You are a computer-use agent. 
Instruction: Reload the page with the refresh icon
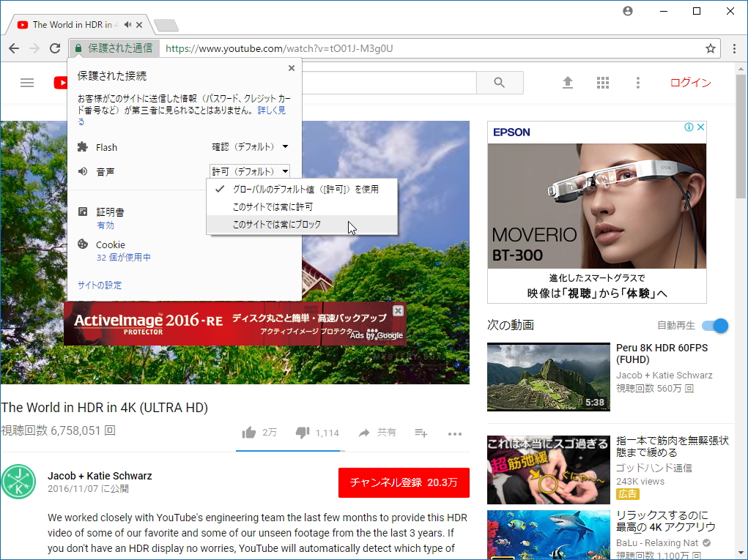[x=55, y=48]
